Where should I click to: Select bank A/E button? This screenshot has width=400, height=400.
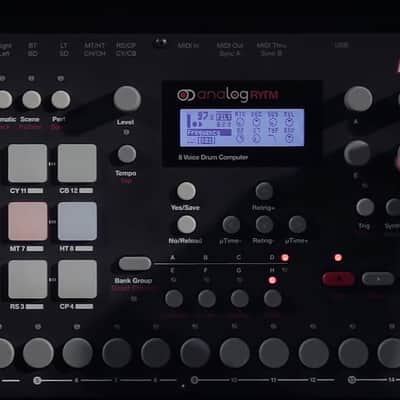[174, 298]
